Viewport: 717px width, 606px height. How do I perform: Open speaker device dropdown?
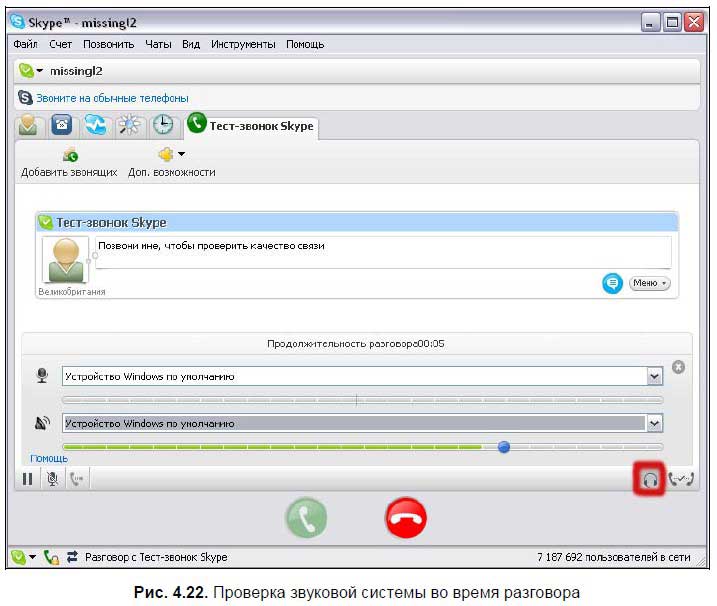click(655, 423)
